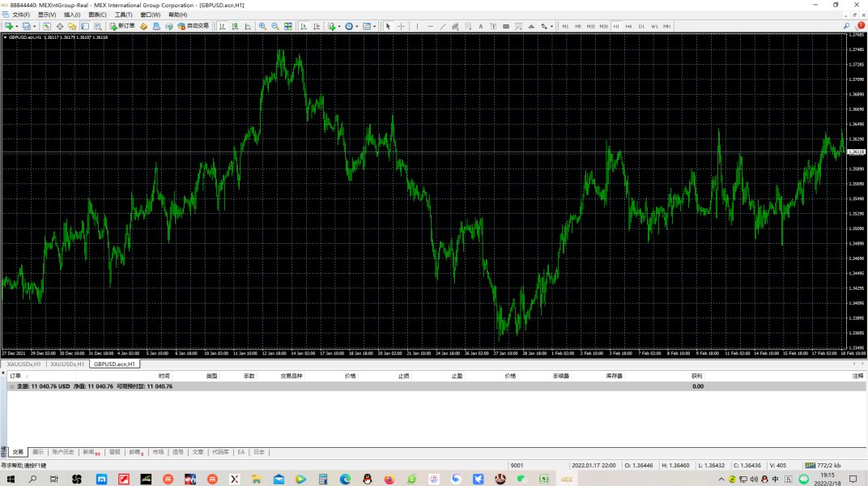
Task: Switch to the 账户历史 terminal tab
Action: (x=63, y=452)
